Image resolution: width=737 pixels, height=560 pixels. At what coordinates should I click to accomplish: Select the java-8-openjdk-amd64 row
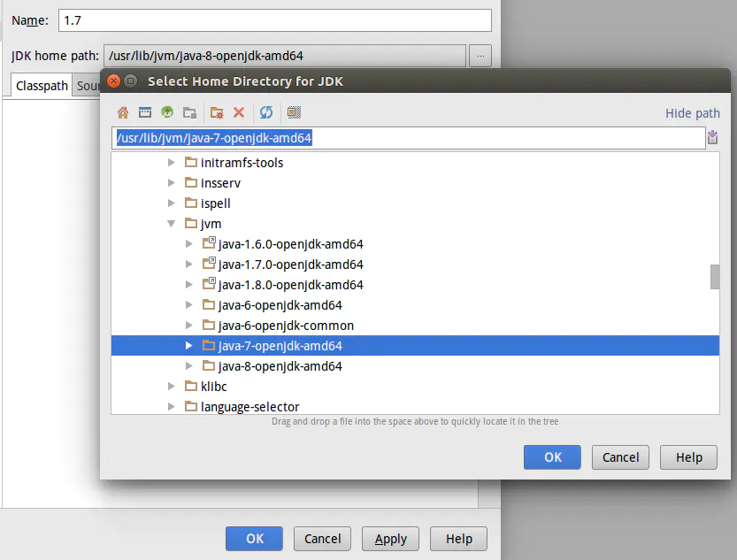tap(416, 366)
